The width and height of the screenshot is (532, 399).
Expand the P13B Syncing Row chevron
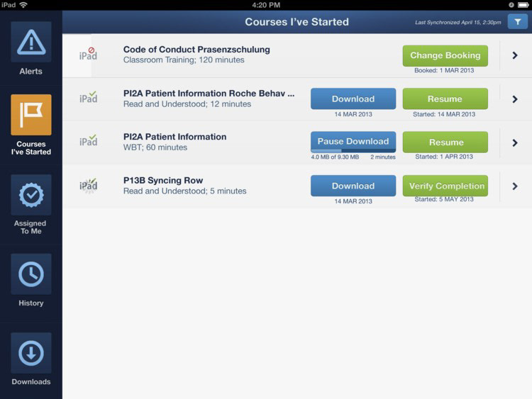[x=515, y=186]
